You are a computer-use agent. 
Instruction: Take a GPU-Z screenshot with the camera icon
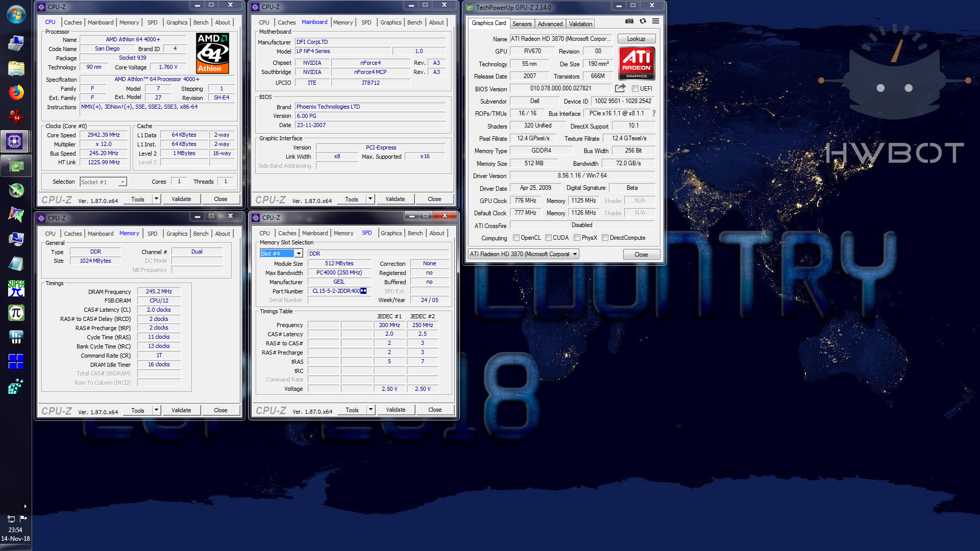click(x=629, y=21)
